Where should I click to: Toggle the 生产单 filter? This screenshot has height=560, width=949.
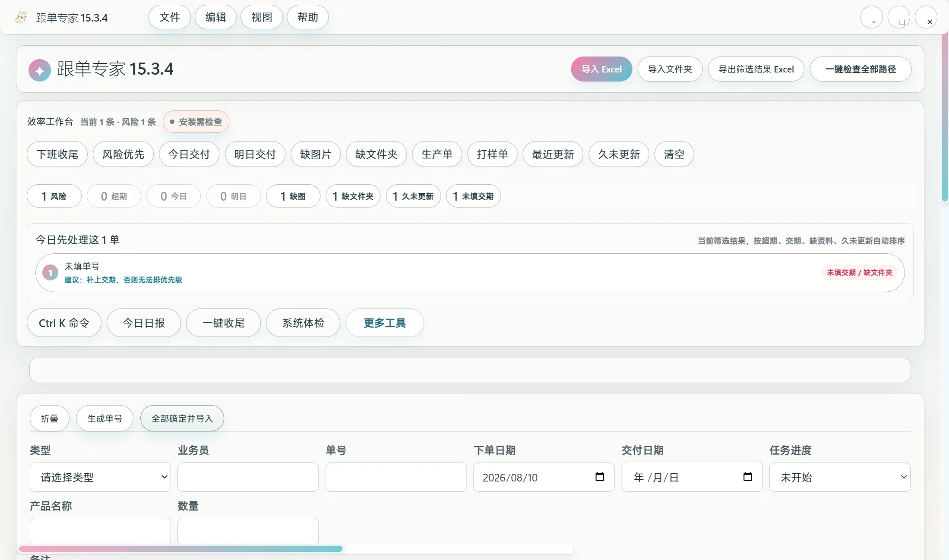[437, 154]
